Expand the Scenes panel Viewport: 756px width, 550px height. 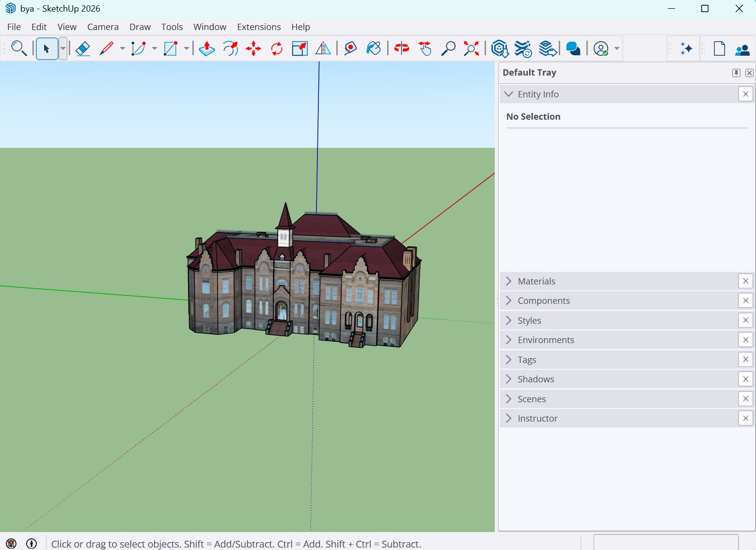click(508, 399)
